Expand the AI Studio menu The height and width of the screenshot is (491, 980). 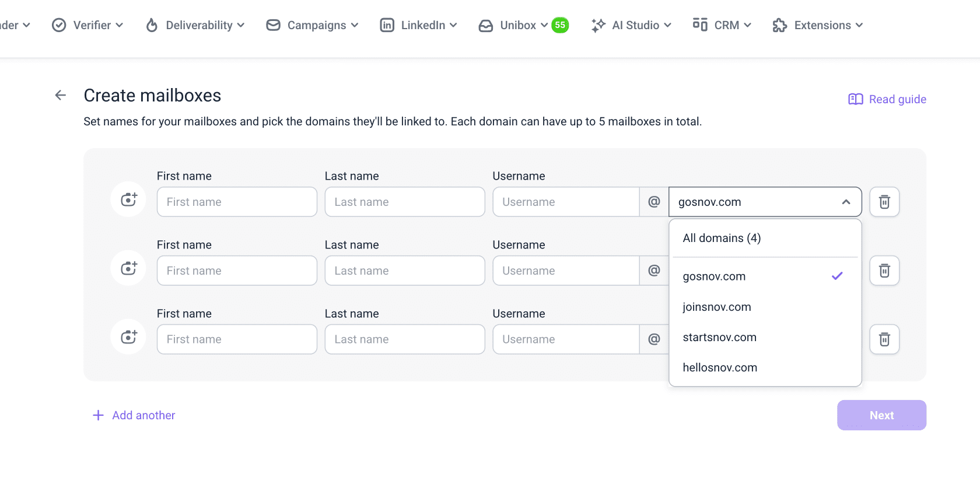(x=631, y=25)
